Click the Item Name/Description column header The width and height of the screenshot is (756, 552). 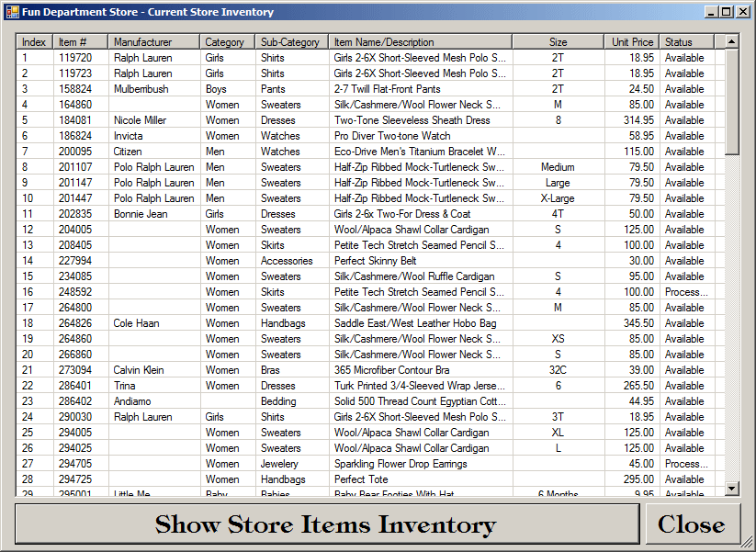(x=421, y=42)
